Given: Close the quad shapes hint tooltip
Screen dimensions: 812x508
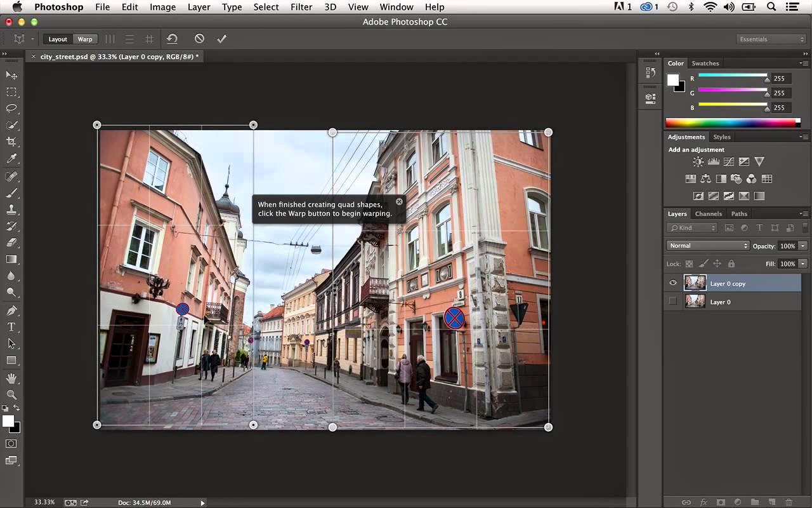Looking at the screenshot, I should tap(399, 202).
